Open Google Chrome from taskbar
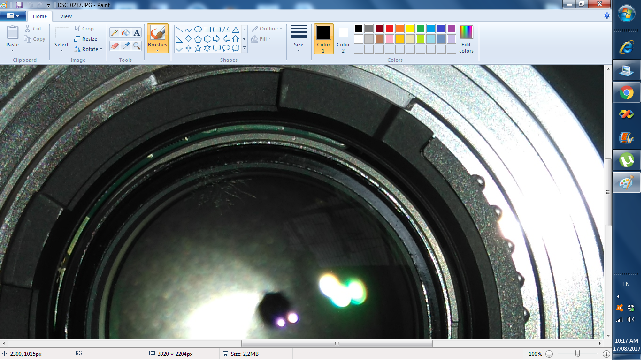The width and height of the screenshot is (644, 362). [627, 92]
